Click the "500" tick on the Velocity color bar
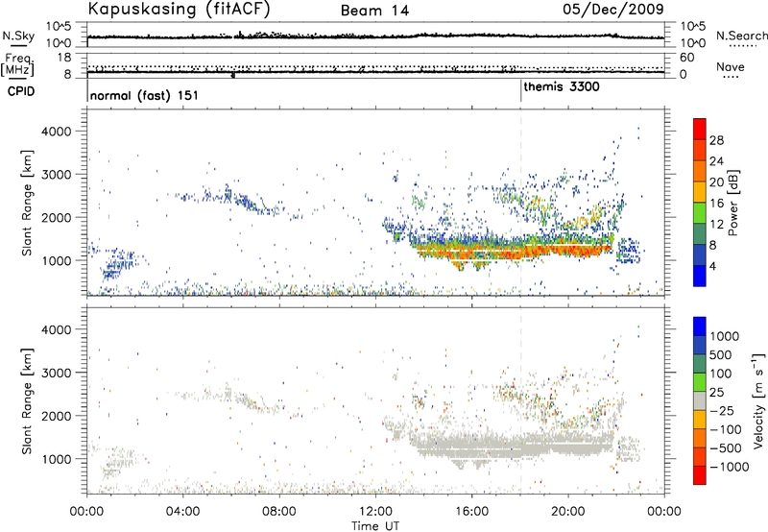 point(721,354)
